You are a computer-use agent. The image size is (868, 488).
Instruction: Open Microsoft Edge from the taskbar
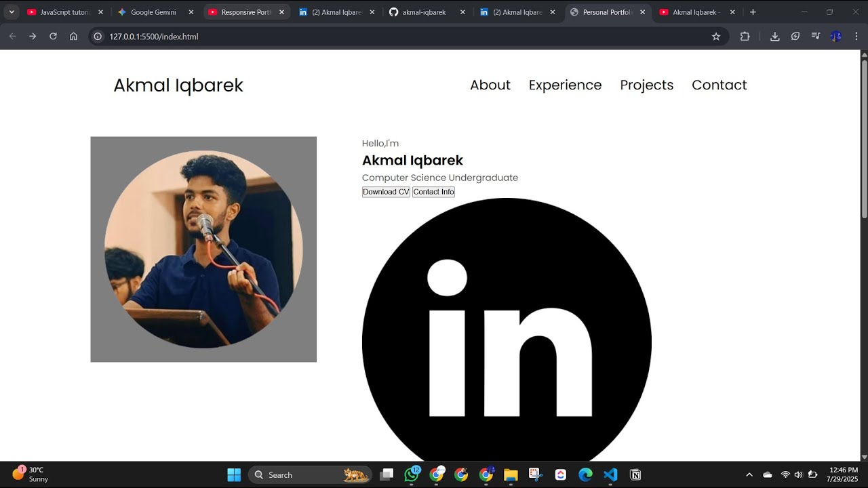(585, 475)
